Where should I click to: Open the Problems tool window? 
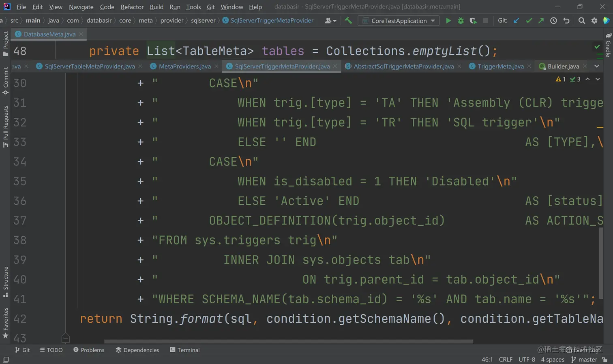point(89,350)
